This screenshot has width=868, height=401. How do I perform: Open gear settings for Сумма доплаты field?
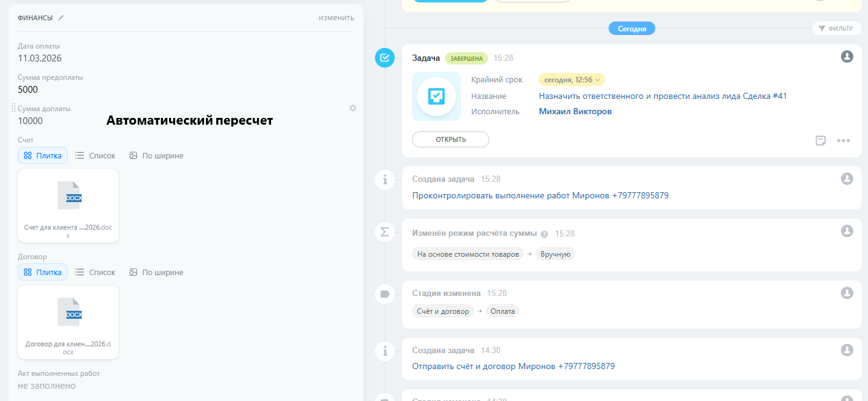tap(352, 108)
